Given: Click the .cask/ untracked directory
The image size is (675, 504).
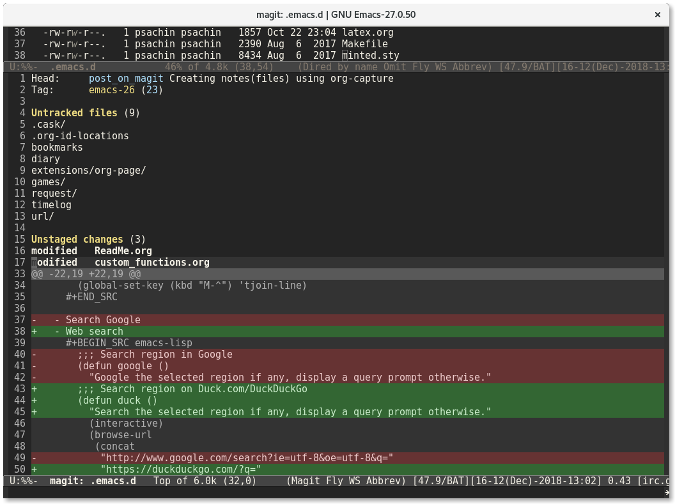Looking at the screenshot, I should 48,125.
